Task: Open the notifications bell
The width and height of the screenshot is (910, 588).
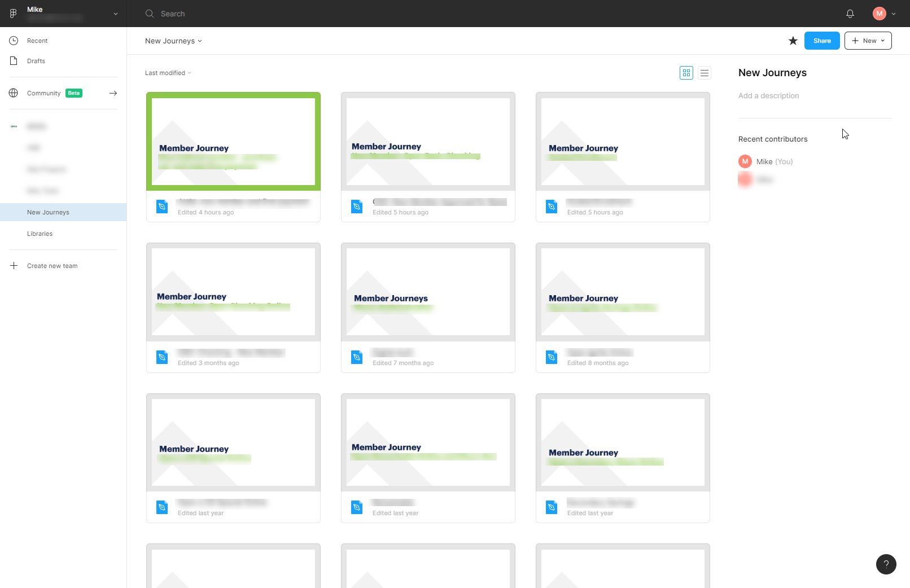Action: coord(850,14)
